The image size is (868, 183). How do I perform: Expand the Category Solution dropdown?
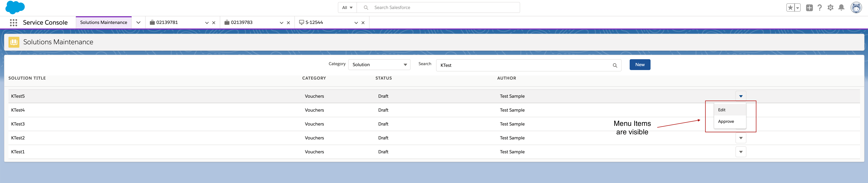point(379,65)
